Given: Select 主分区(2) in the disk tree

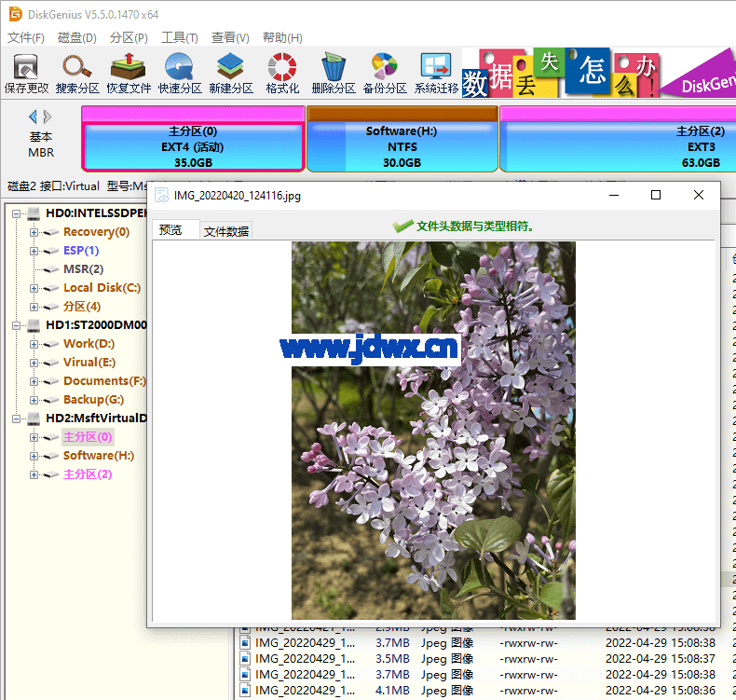Looking at the screenshot, I should click(x=88, y=474).
